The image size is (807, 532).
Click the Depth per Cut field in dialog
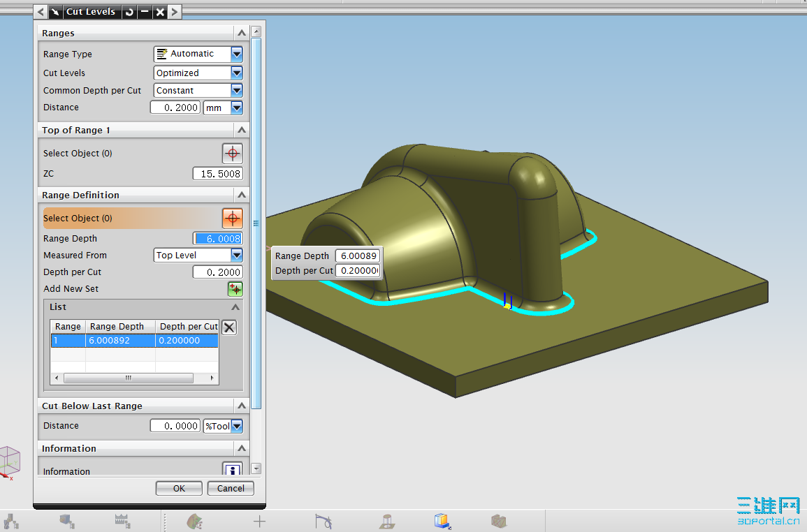[218, 272]
